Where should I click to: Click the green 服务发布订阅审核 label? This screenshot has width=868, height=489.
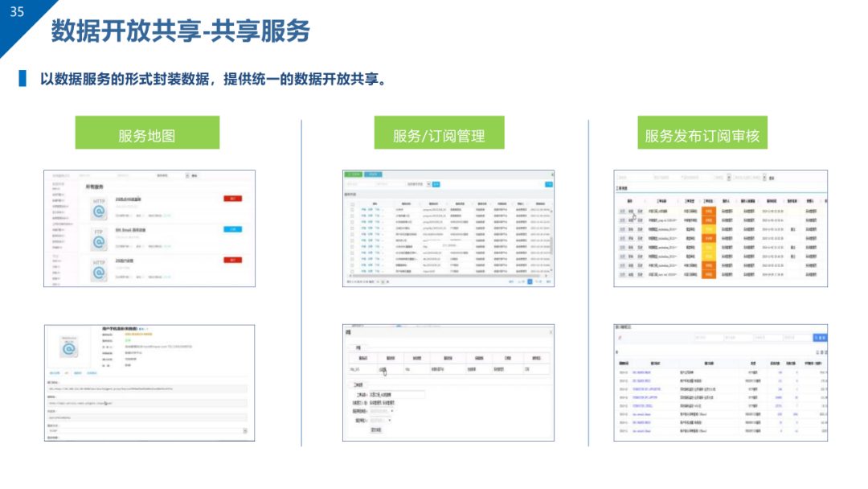(702, 133)
